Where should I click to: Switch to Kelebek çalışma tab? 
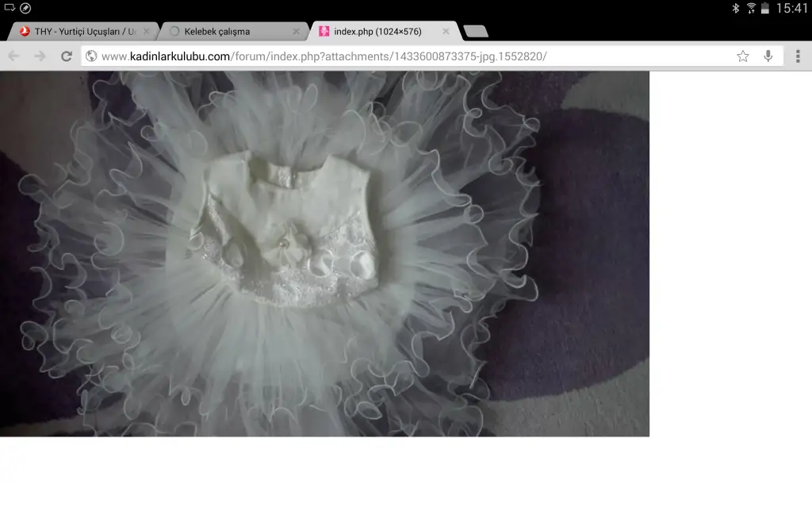pyautogui.click(x=233, y=32)
